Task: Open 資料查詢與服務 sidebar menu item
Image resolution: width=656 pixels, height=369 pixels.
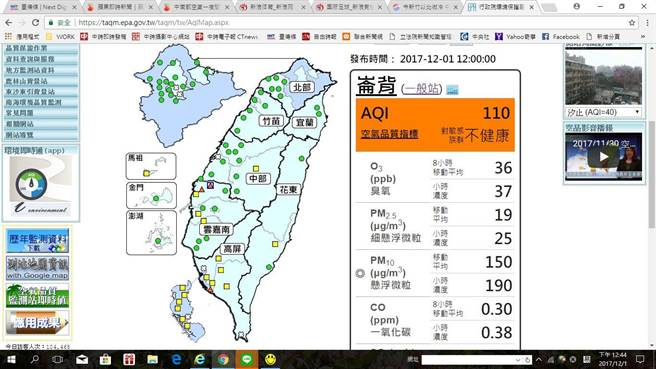Action: pos(41,59)
